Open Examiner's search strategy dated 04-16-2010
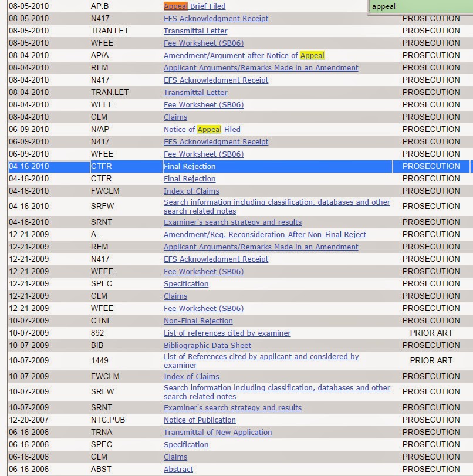The width and height of the screenshot is (473, 476). click(232, 222)
